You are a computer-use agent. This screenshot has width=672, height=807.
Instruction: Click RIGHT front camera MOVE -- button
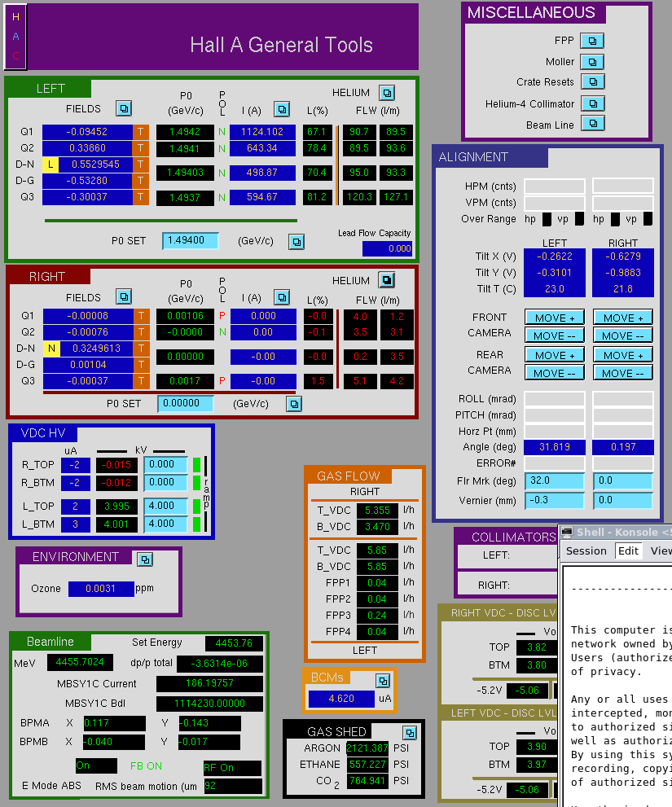click(623, 336)
